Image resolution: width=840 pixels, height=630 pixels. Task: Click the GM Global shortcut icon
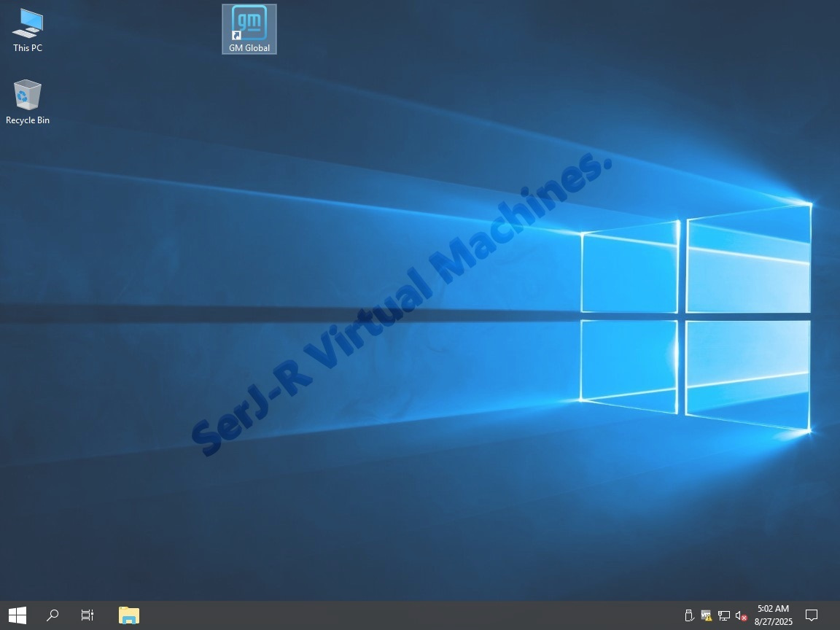(249, 23)
